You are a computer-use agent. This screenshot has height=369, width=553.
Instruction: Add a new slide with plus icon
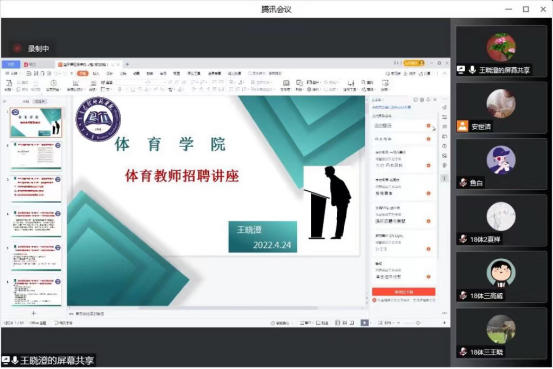click(34, 313)
